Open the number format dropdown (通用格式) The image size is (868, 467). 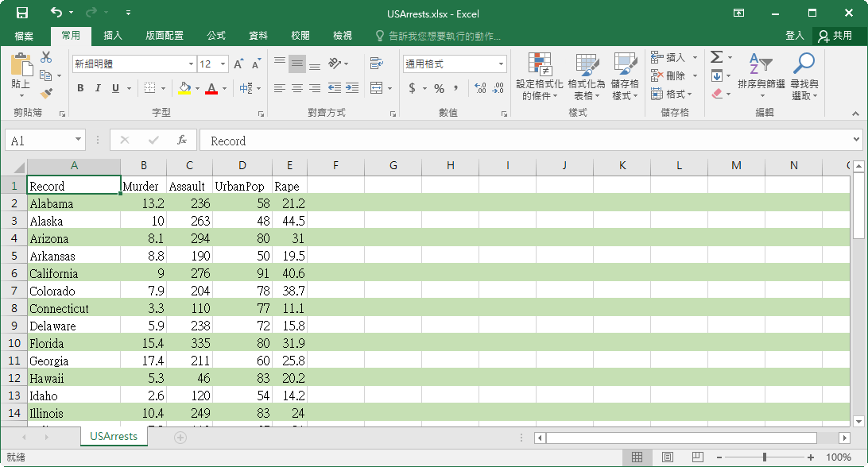501,64
